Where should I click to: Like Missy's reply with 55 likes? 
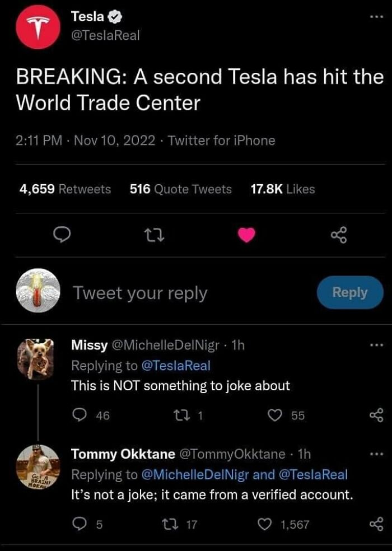275,415
